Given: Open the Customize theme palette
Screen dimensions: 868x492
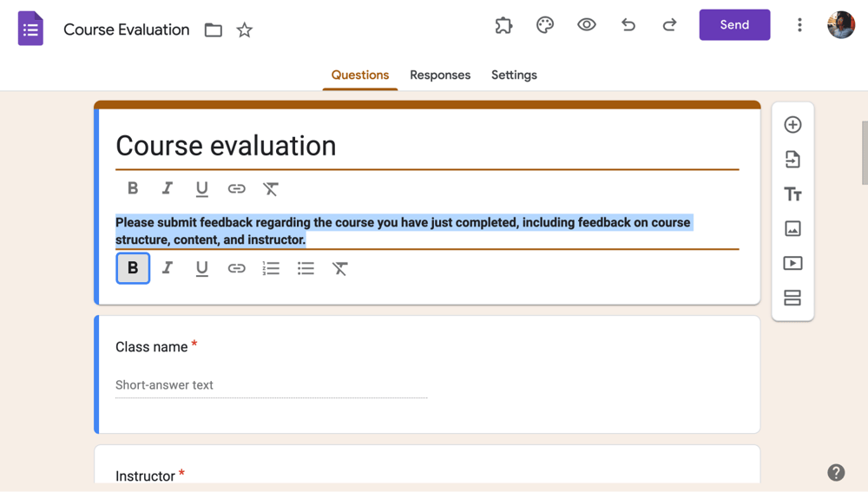Looking at the screenshot, I should coord(545,25).
